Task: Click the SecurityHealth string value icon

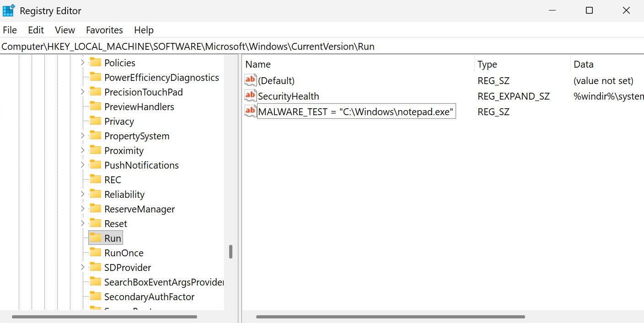Action: (251, 96)
